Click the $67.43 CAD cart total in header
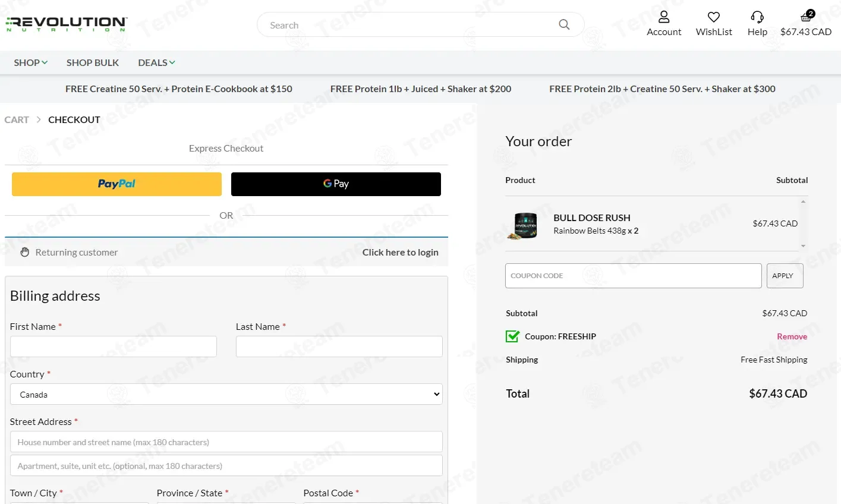Screen dimensions: 841x504 click(x=806, y=32)
